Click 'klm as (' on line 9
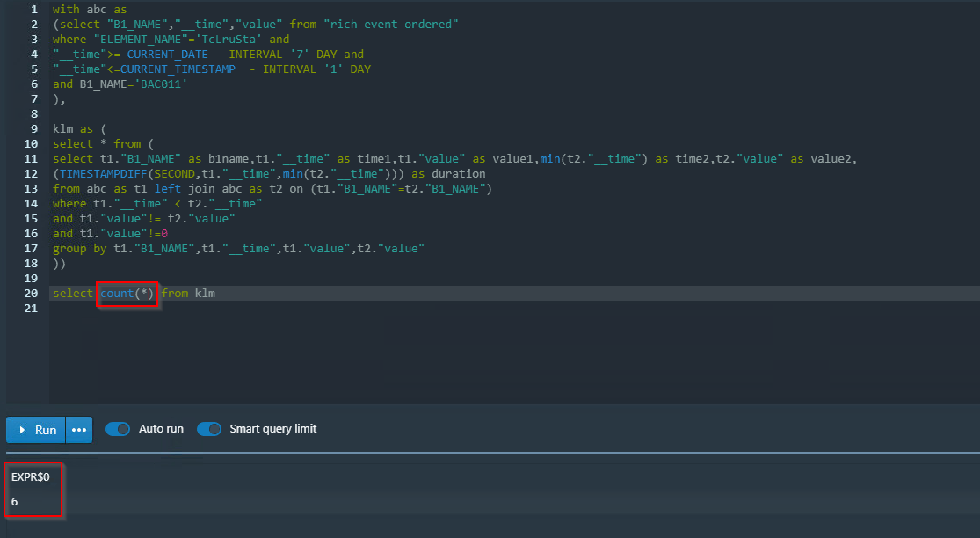Viewport: 980px width, 538px height. click(x=79, y=129)
